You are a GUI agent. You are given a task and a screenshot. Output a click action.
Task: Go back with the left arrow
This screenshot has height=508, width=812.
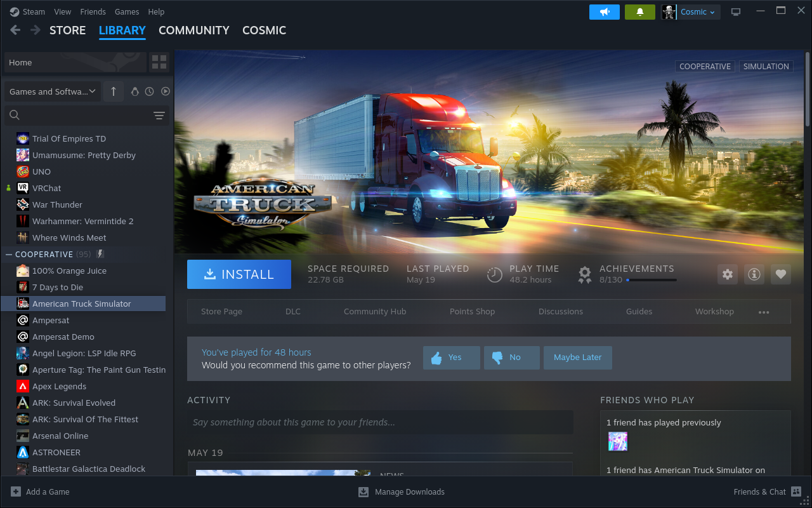[x=15, y=30]
